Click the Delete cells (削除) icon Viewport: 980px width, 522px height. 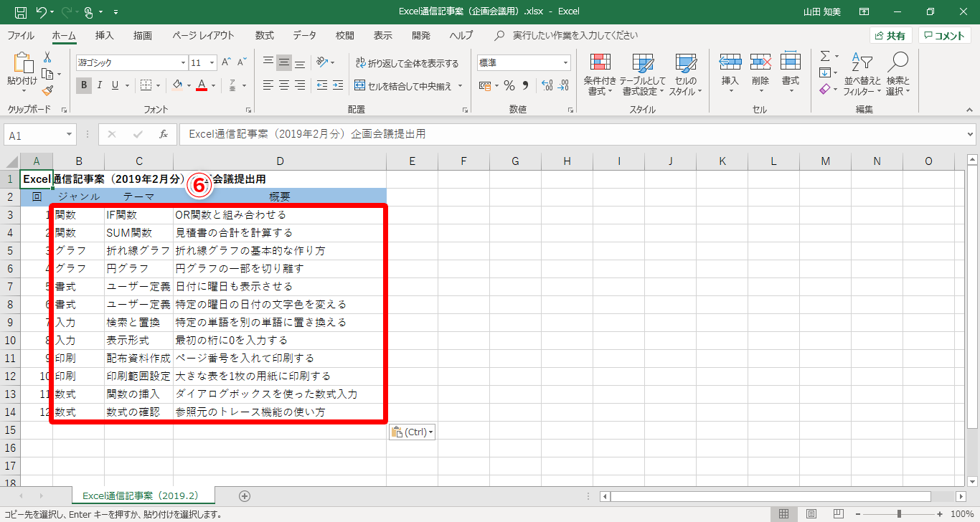click(760, 62)
